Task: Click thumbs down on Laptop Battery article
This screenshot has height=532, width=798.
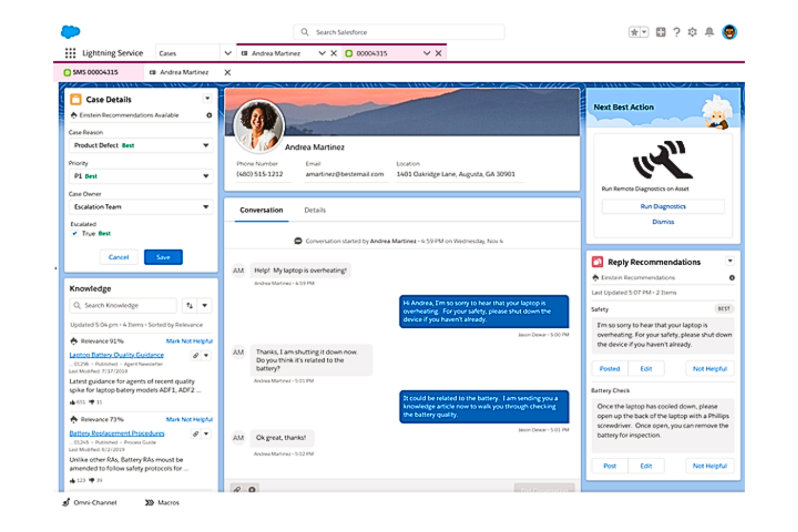Action: tap(92, 402)
